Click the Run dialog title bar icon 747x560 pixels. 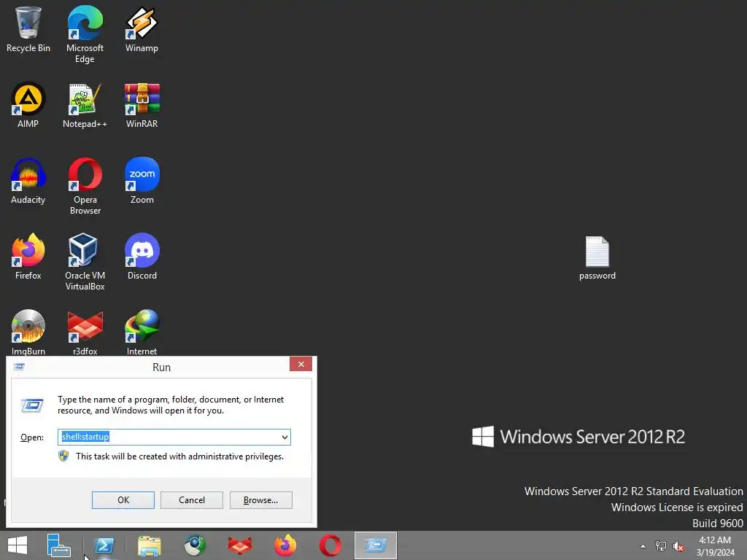19,367
